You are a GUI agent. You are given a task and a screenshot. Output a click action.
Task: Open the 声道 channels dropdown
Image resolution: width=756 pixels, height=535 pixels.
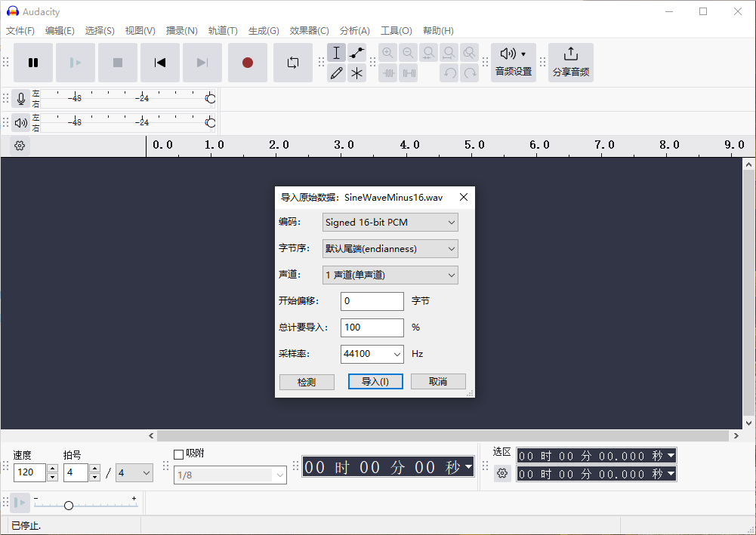tap(390, 275)
